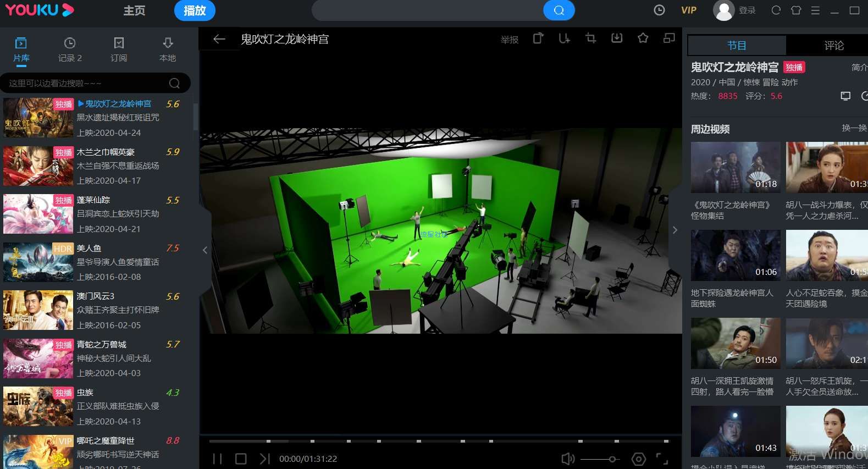Click the crop screenshot icon
The image size is (868, 469).
[x=590, y=38]
